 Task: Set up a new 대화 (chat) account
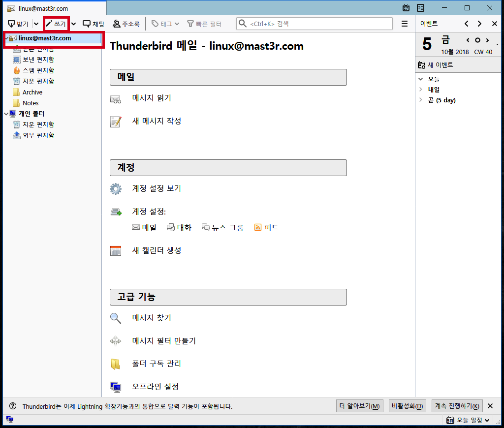pos(179,227)
